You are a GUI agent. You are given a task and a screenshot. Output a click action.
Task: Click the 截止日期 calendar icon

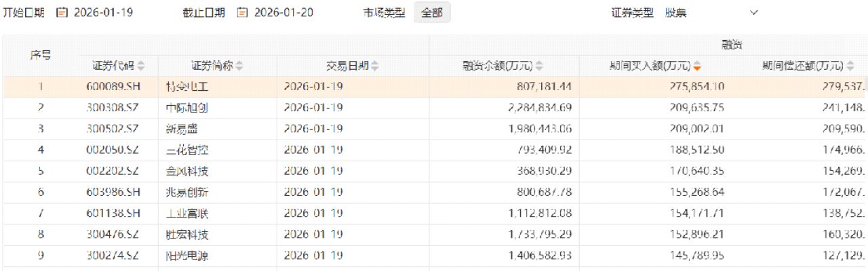pos(242,12)
